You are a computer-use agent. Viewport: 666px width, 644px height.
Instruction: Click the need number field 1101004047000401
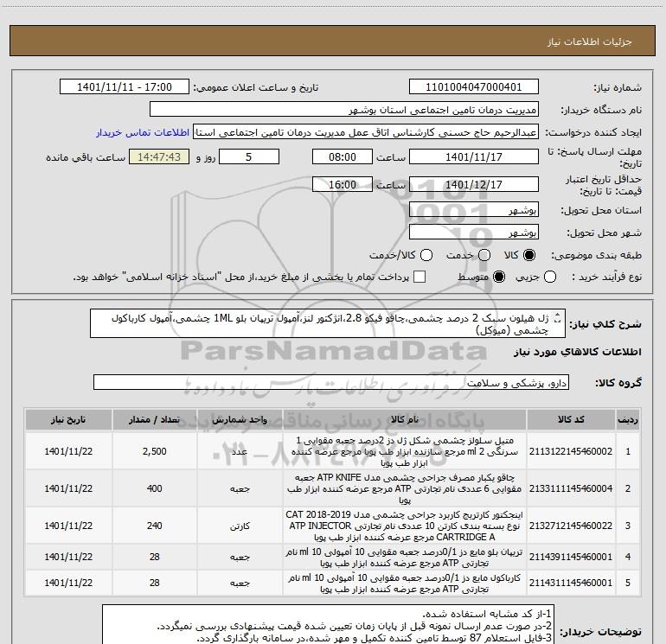(x=474, y=87)
